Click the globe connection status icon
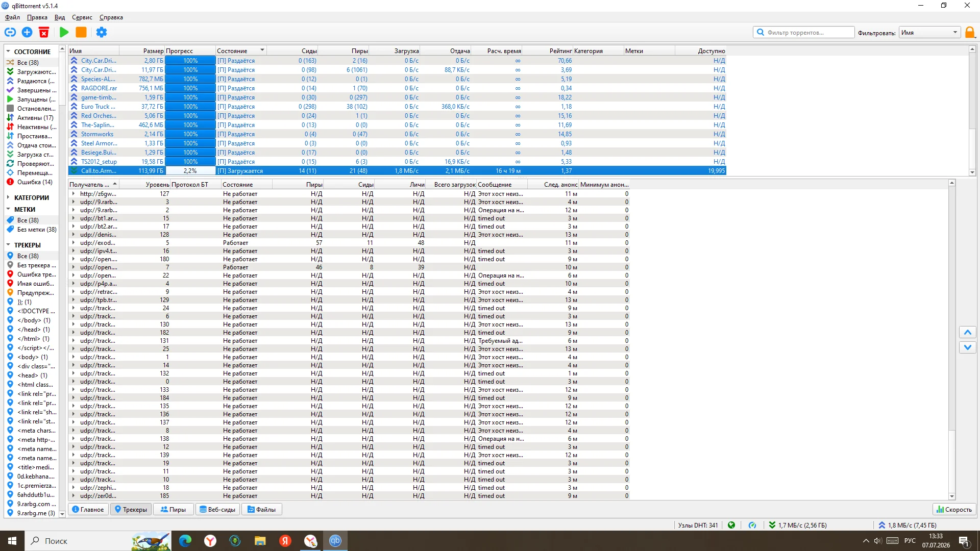The image size is (980, 551). [731, 525]
